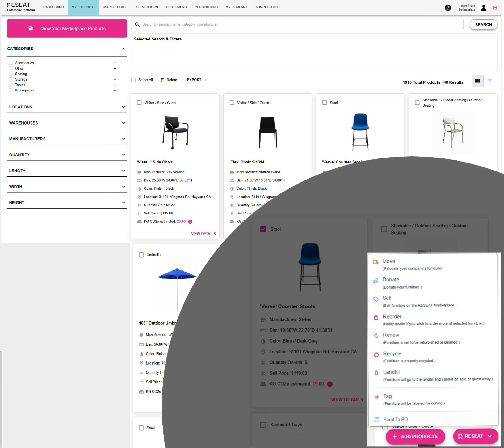
Task: Click the Donate hand icon
Action: (x=376, y=281)
